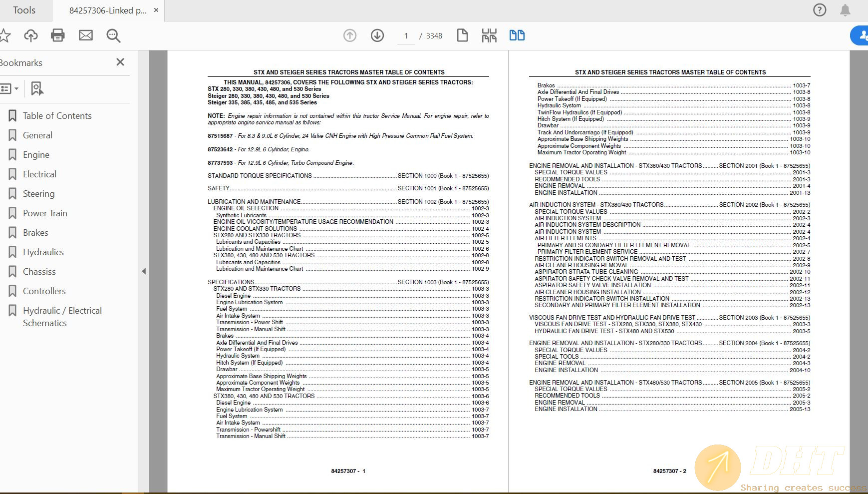Click the blue share user button
The image size is (868, 494).
pyautogui.click(x=860, y=35)
